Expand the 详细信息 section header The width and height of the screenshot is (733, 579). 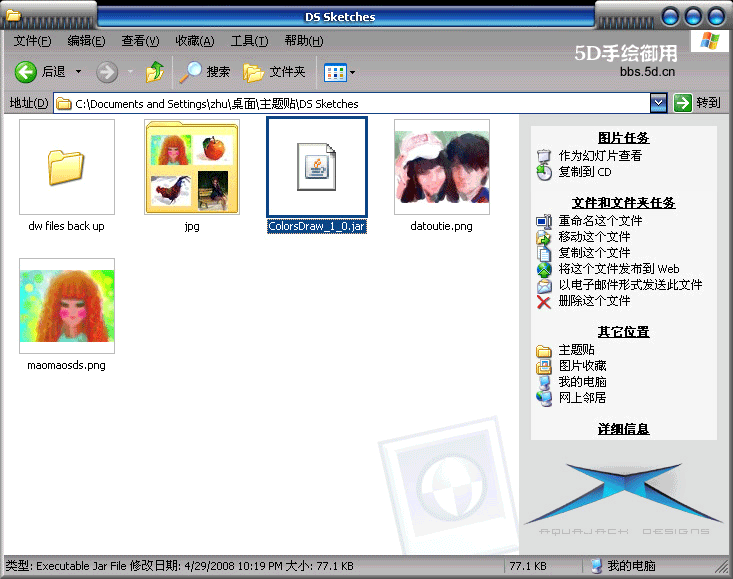[x=624, y=429]
